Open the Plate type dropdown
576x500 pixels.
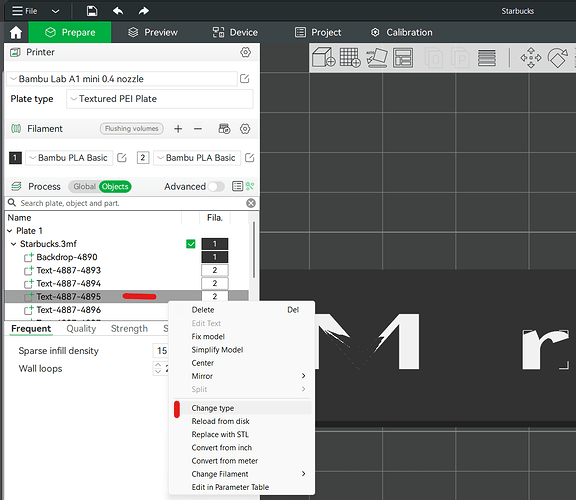[x=160, y=99]
